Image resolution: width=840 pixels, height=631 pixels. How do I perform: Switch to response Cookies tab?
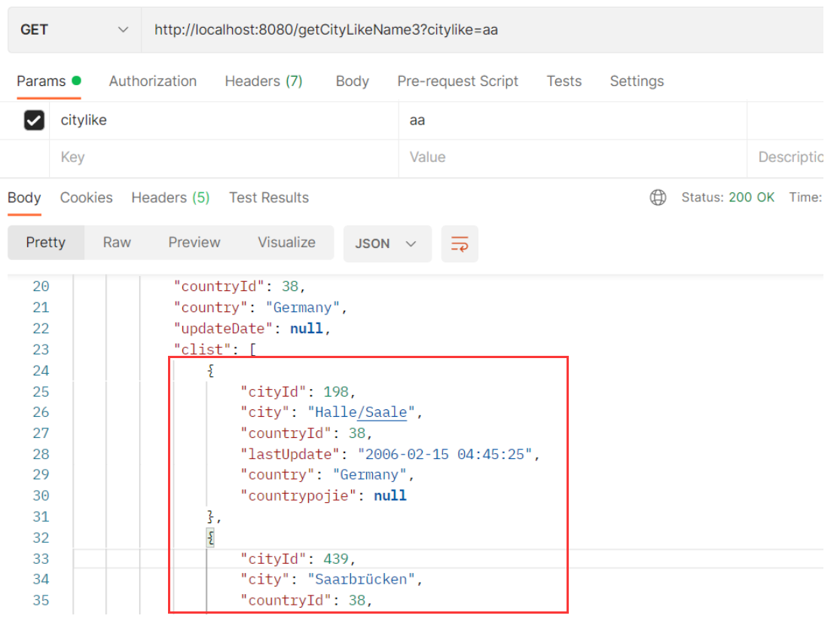coord(86,198)
